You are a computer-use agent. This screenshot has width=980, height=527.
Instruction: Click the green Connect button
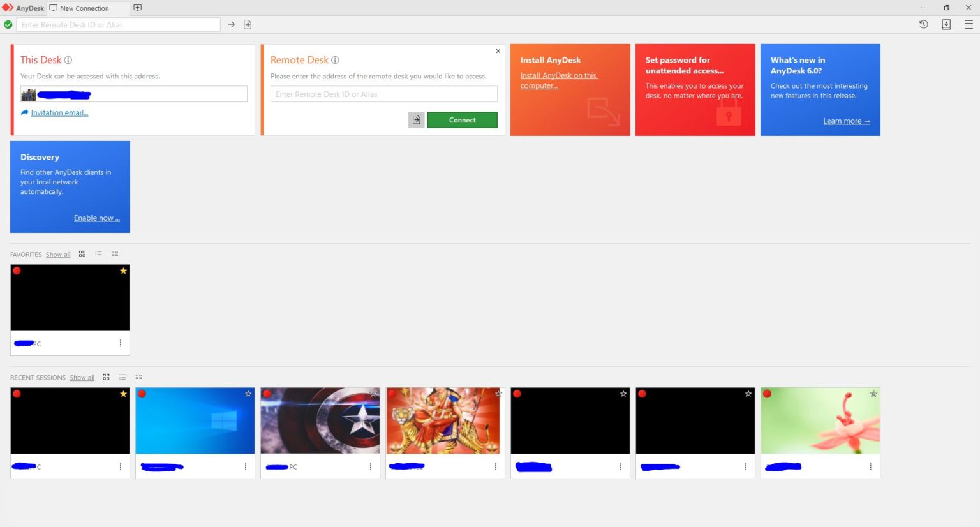[x=462, y=120]
